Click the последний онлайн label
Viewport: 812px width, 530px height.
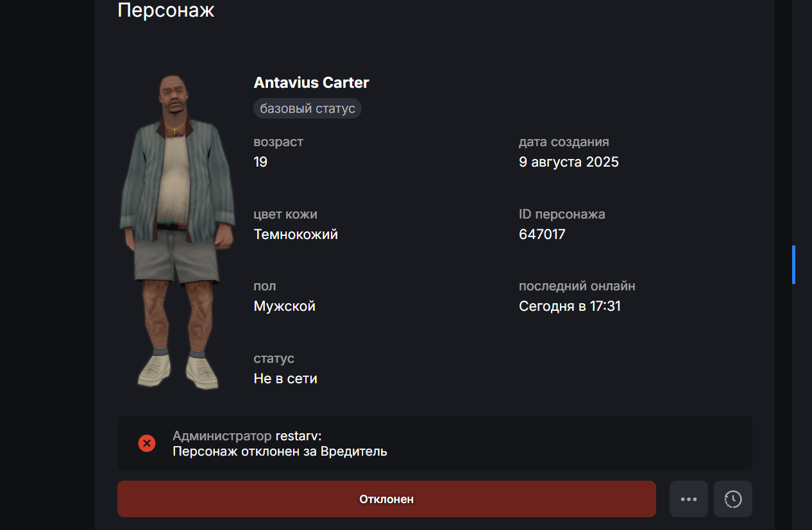pos(577,286)
